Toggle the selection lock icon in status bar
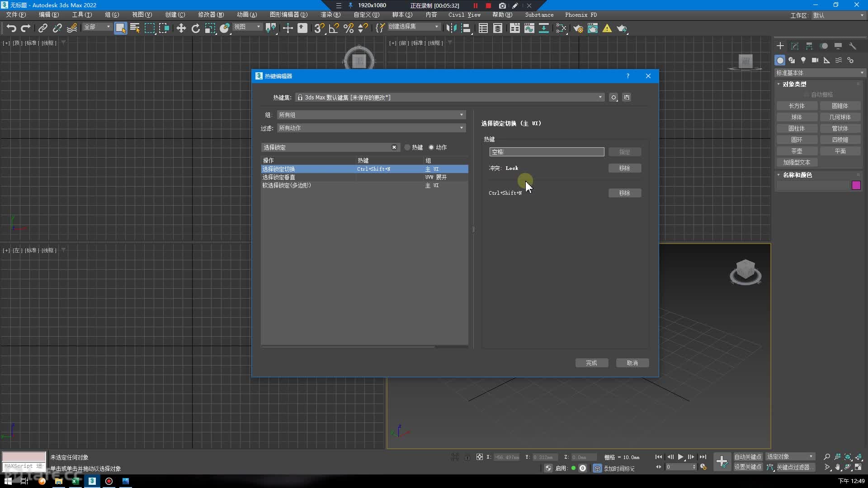The width and height of the screenshot is (868, 488). click(x=467, y=457)
